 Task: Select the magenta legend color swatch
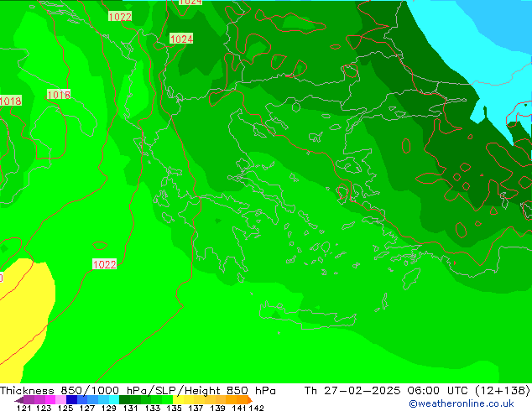[50, 399]
